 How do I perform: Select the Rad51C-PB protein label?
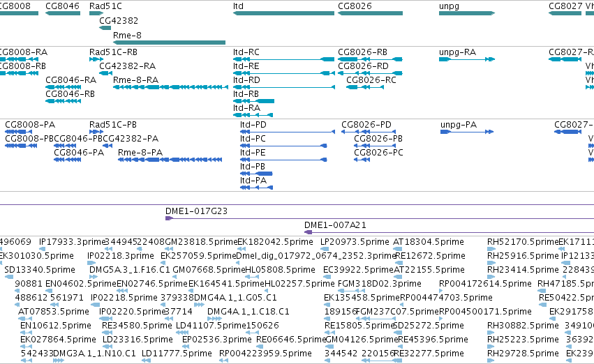tap(113, 125)
